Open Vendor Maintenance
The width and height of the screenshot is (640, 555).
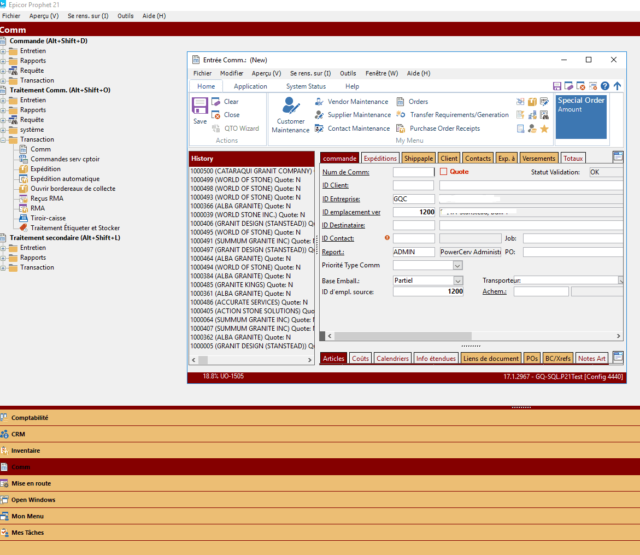[x=351, y=102]
